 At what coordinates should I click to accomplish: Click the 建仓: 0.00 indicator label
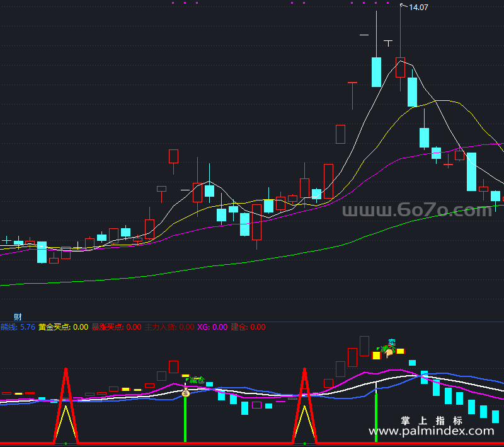tap(248, 327)
